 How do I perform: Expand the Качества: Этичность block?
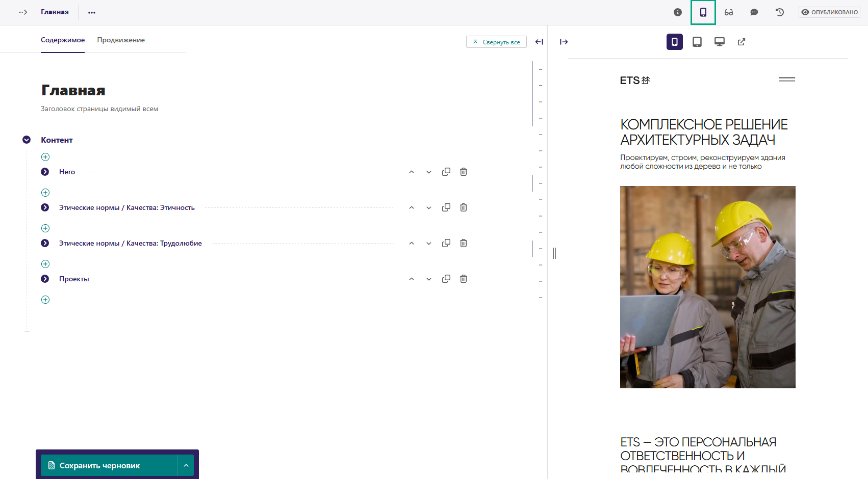point(45,207)
